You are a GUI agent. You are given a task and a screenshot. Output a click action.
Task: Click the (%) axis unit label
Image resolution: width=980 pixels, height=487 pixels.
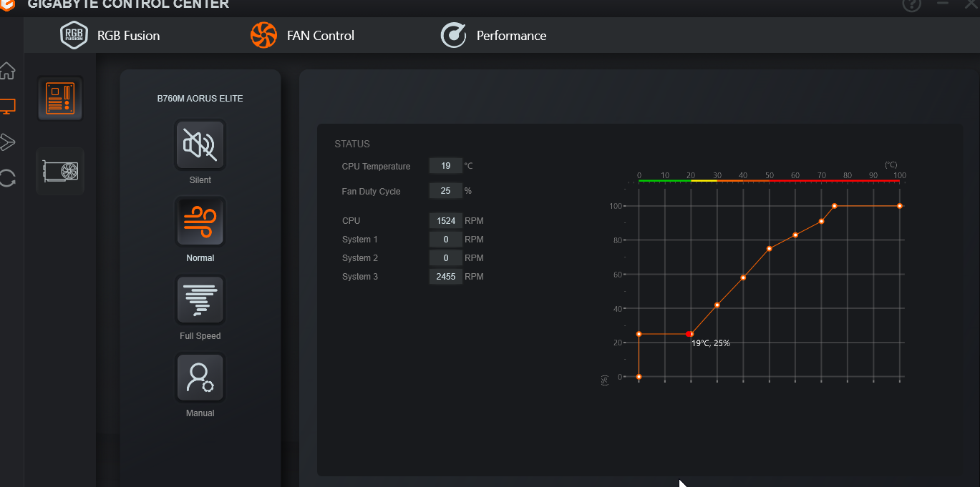point(605,380)
